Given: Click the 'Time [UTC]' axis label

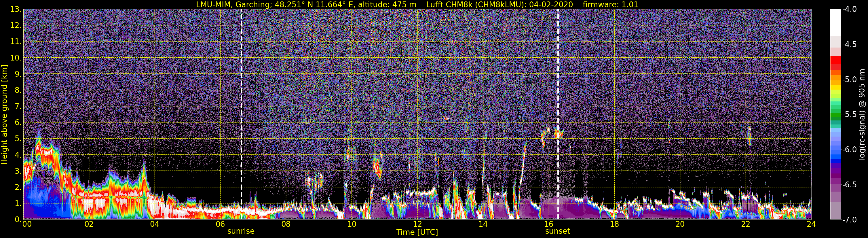Looking at the screenshot, I should (x=417, y=232).
